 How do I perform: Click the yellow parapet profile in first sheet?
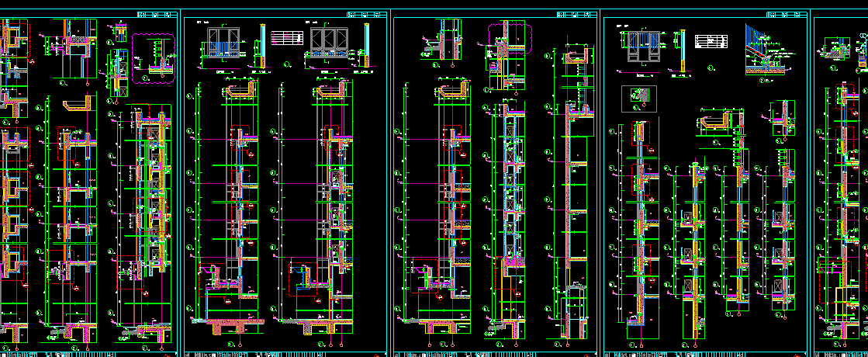coord(78,103)
